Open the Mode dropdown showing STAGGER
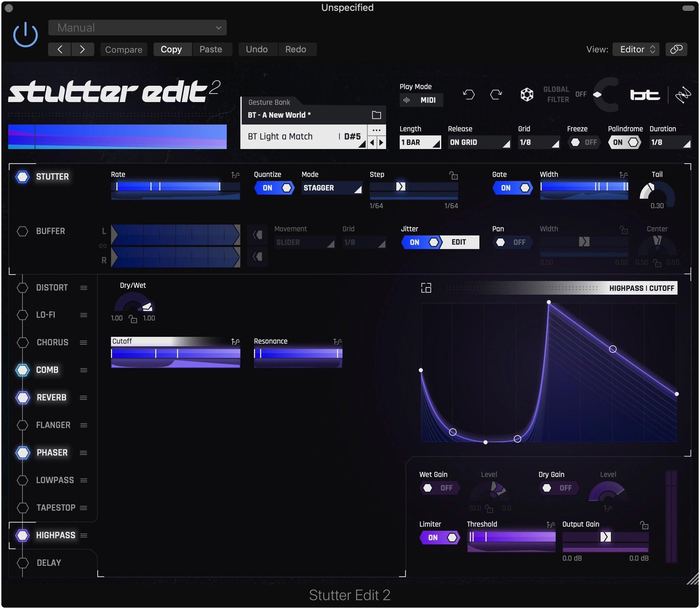700x609 pixels. (x=332, y=188)
